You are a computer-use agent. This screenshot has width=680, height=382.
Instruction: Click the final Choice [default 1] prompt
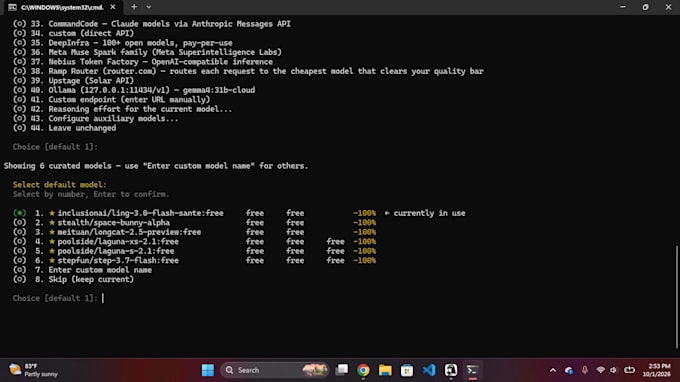55,298
